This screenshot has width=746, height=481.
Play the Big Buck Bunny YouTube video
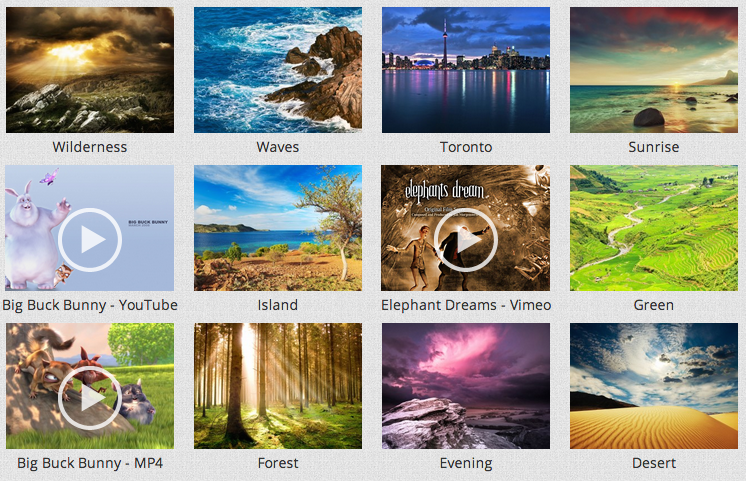[x=90, y=240]
